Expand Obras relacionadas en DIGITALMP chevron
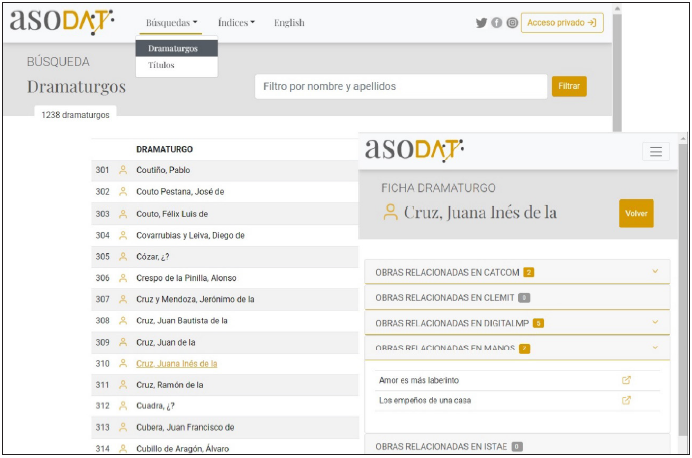692x458 pixels. (x=655, y=322)
